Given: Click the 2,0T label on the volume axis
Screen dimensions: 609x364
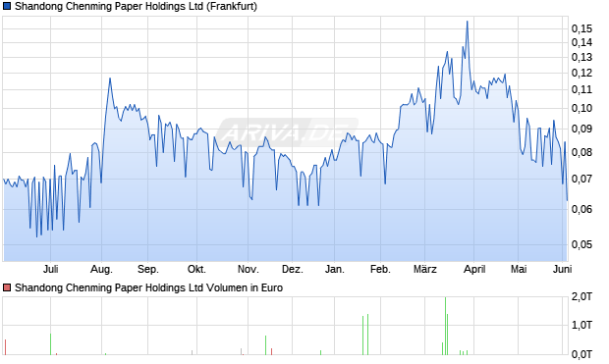Looking at the screenshot, I should click(581, 297).
